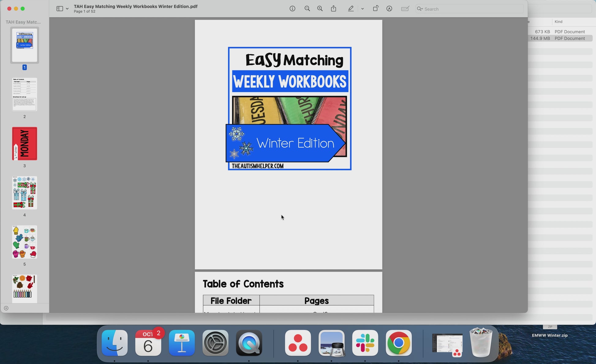Open the Share icon in toolbar
Screen dimensions: 596x364
point(334,9)
